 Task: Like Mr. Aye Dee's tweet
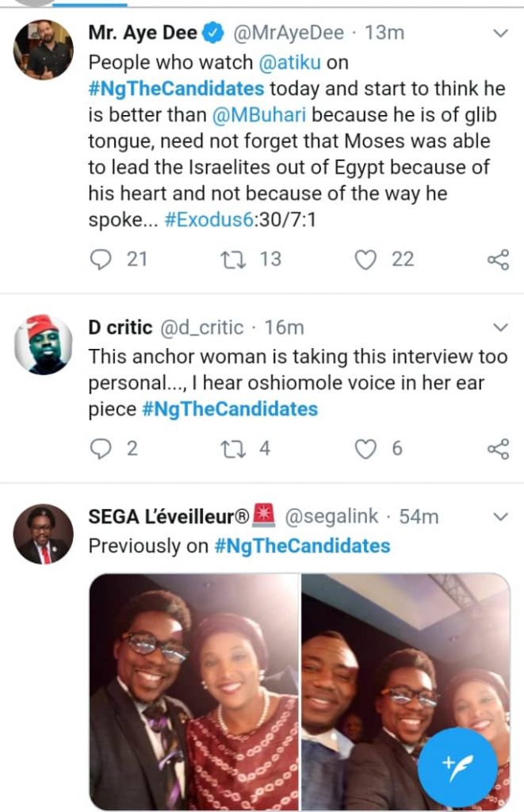pos(365,259)
